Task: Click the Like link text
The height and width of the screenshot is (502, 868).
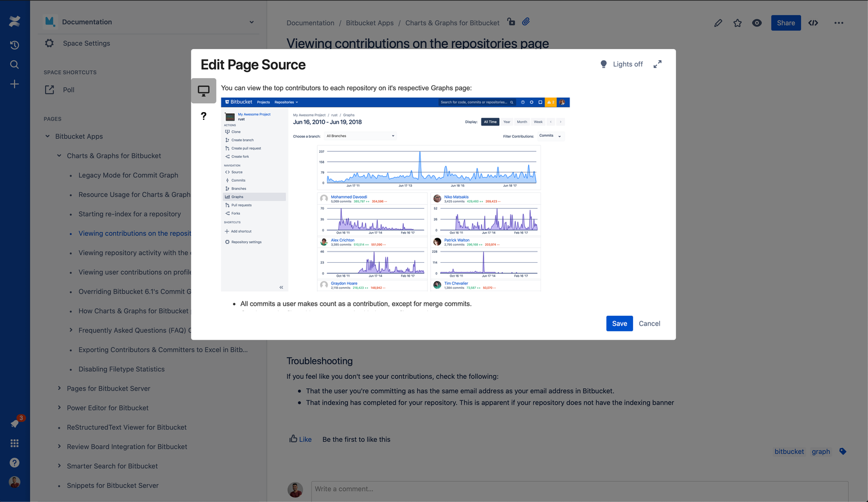Action: 305,440
